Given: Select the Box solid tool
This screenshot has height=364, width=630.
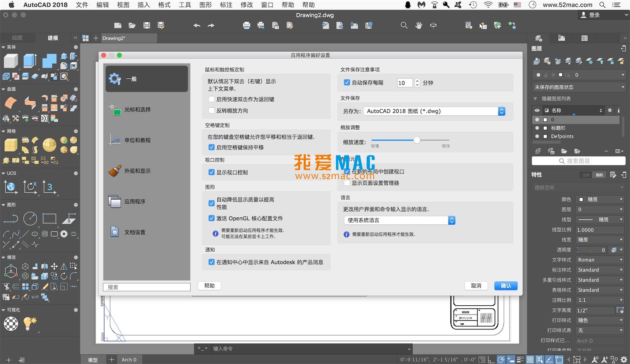Looking at the screenshot, I should point(11,61).
